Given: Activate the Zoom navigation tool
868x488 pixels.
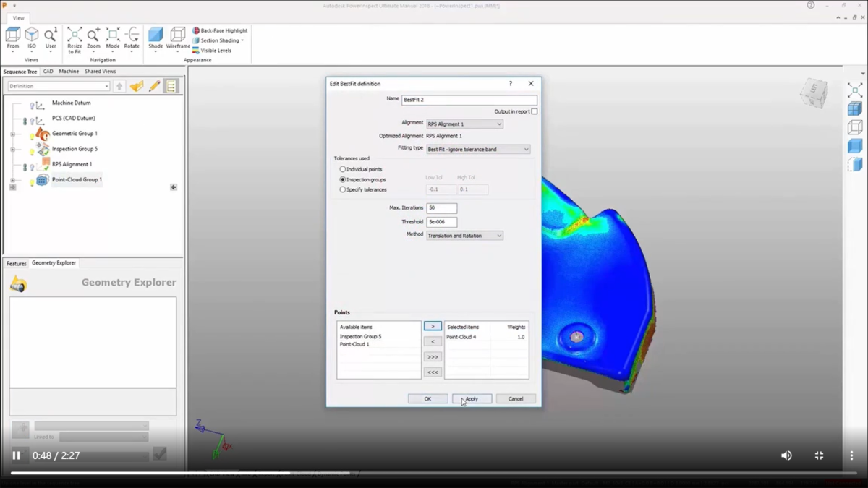Looking at the screenshot, I should pos(93,38).
